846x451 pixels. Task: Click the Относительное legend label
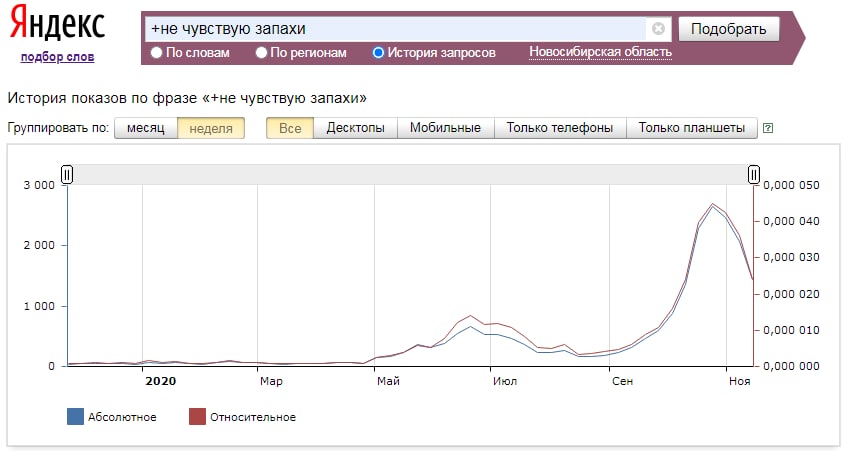click(x=253, y=418)
